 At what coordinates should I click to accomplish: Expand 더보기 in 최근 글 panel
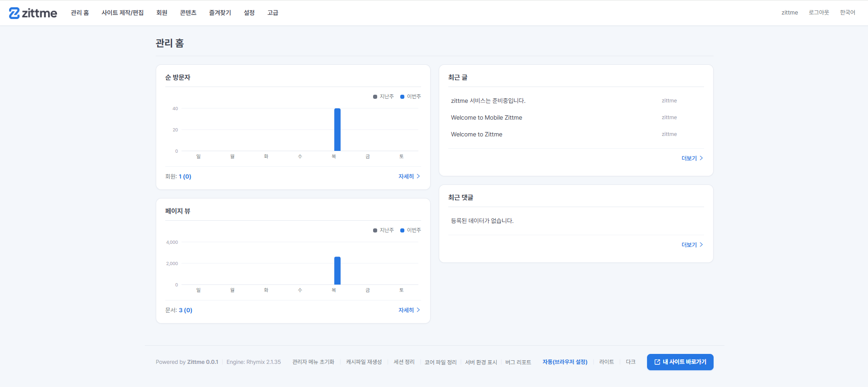point(692,158)
